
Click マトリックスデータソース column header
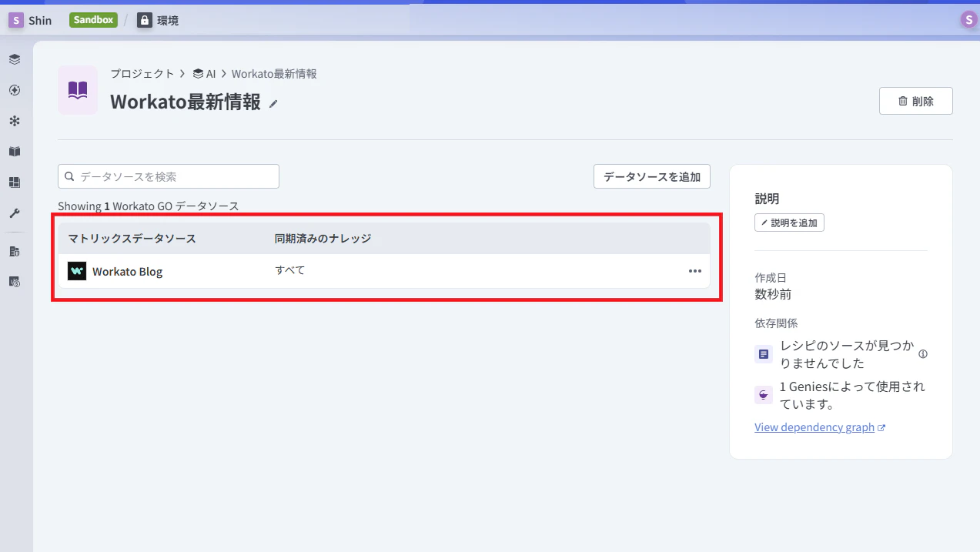point(132,239)
